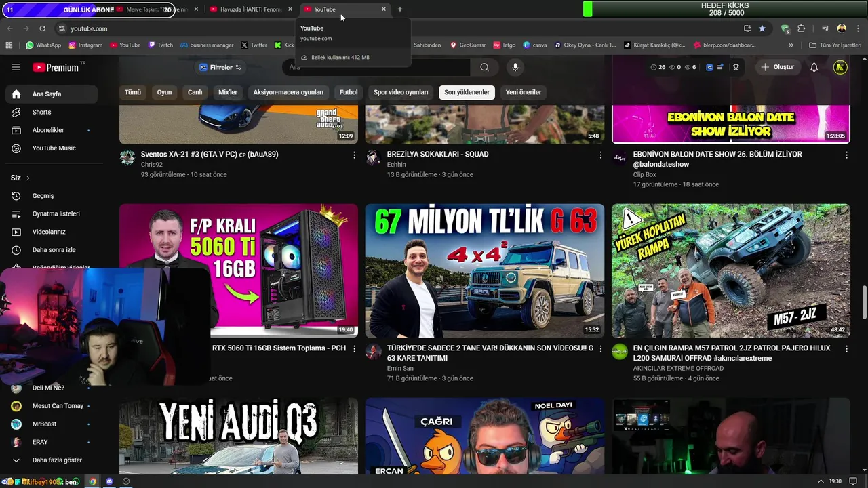
Task: Switch to Havuzda İHANET browser tab
Action: click(x=250, y=9)
